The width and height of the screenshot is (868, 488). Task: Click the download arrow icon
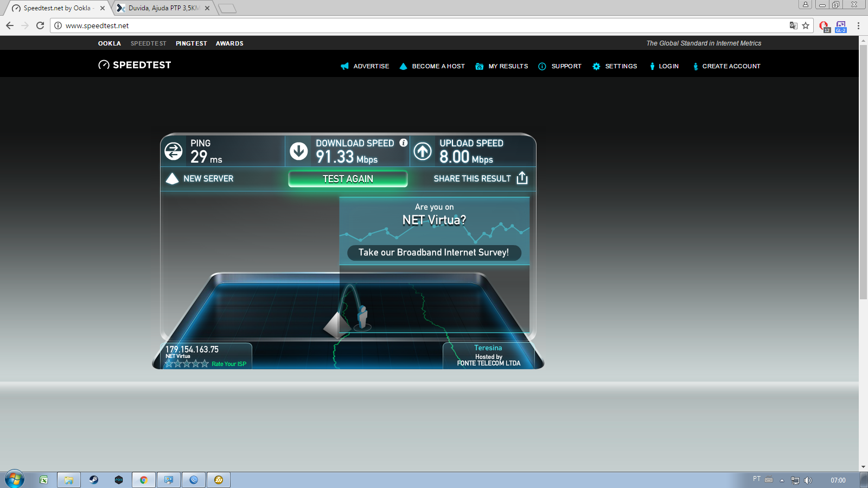[299, 151]
